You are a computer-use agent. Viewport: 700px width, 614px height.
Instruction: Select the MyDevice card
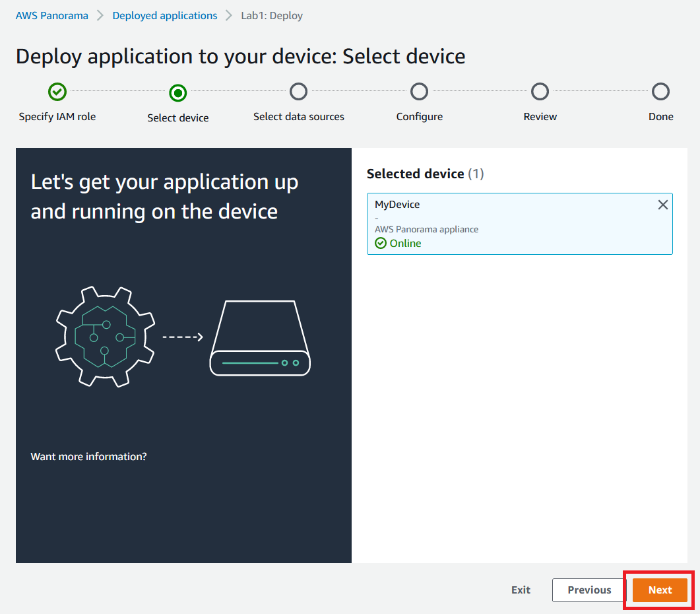click(520, 224)
